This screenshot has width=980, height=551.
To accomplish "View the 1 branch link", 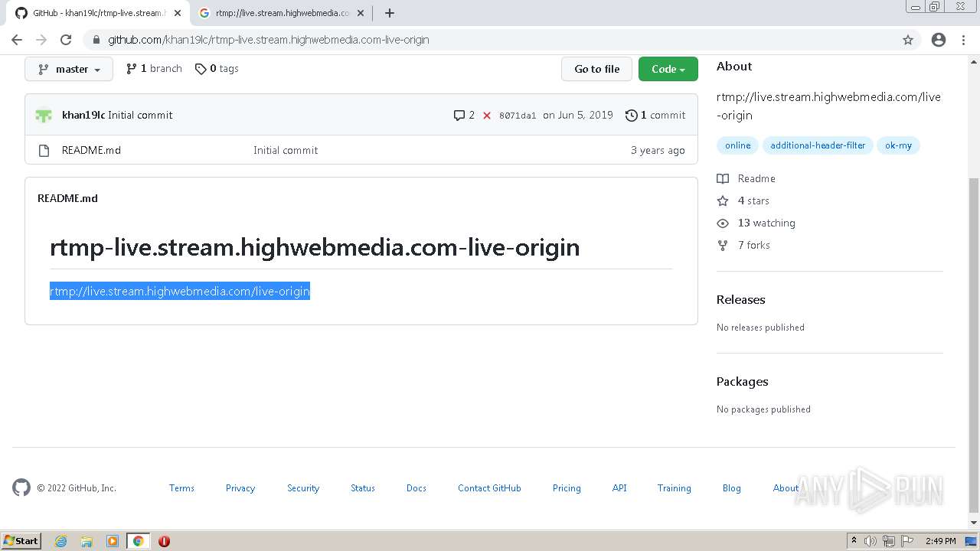I will coord(154,69).
